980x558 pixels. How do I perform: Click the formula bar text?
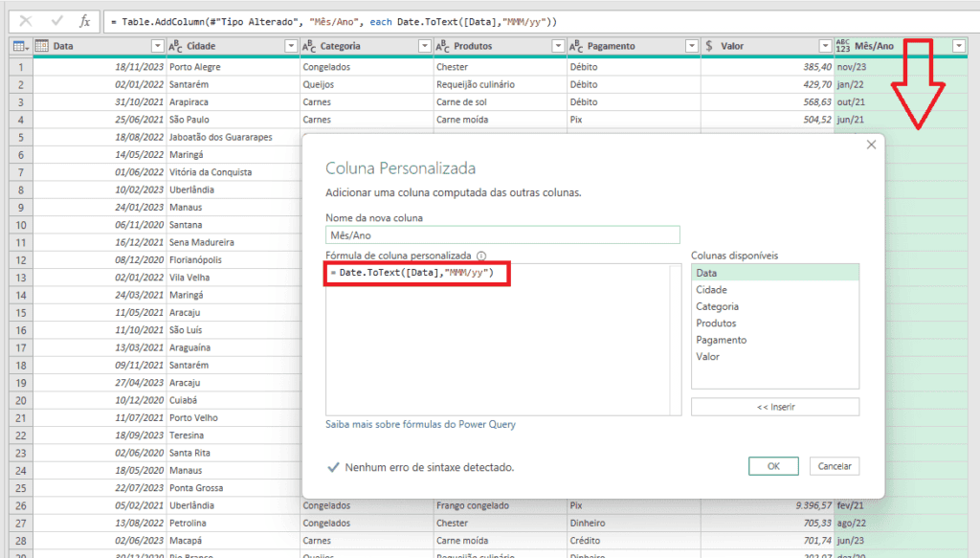pyautogui.click(x=333, y=22)
